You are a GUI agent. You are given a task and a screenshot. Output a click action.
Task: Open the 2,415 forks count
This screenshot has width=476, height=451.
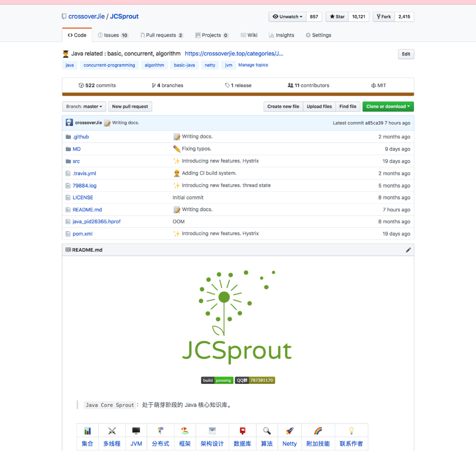404,16
